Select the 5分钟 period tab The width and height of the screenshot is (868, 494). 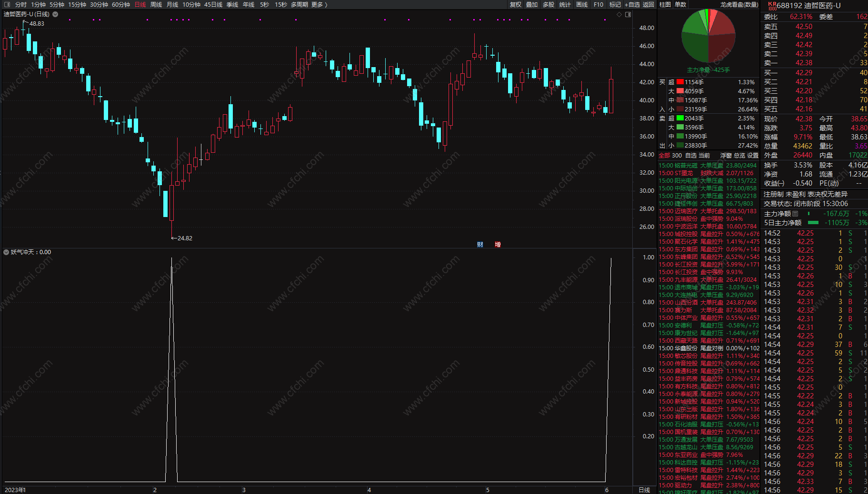(57, 4)
